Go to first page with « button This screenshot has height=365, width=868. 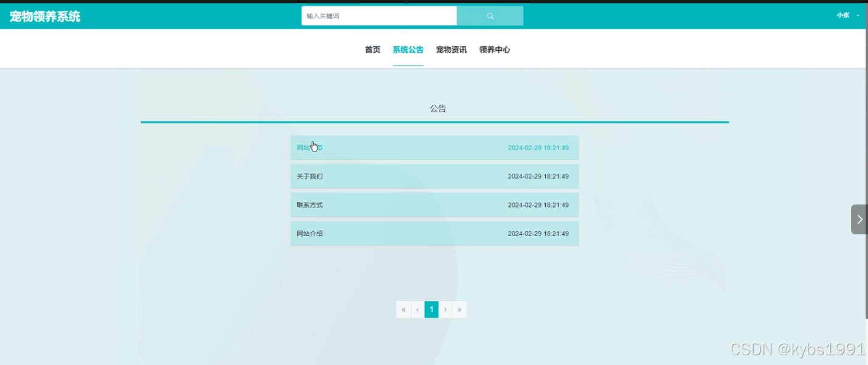coord(404,310)
